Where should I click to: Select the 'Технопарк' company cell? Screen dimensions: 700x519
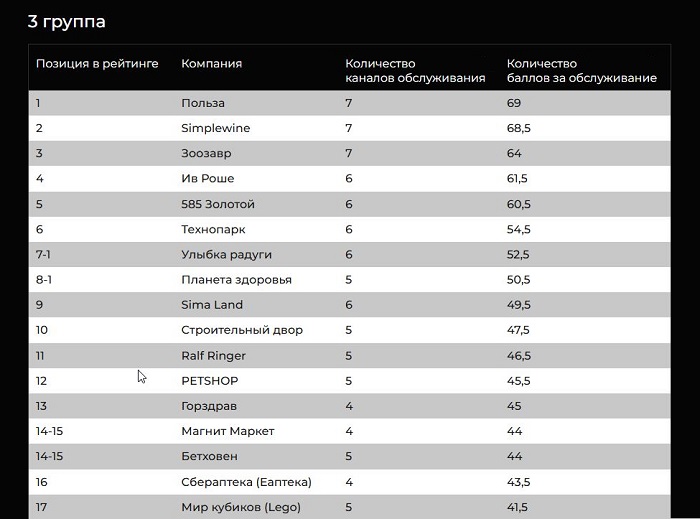tap(213, 229)
